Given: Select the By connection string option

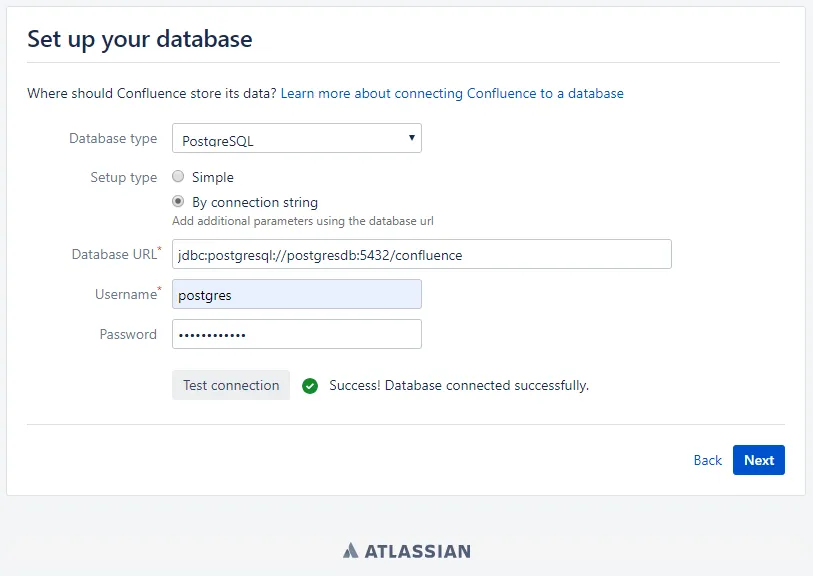Looking at the screenshot, I should (x=178, y=201).
